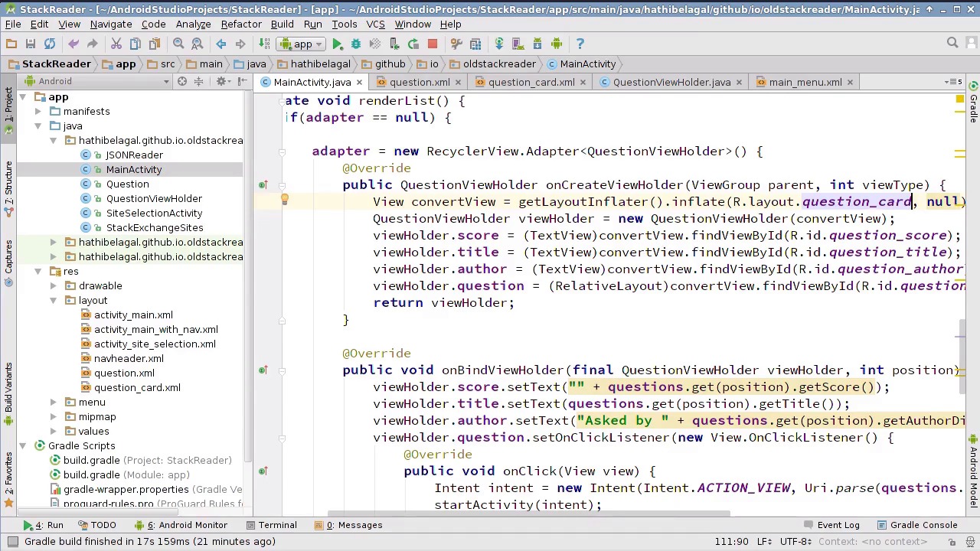This screenshot has height=551, width=980.
Task: Toggle the 1: Project tool window
Action: [8, 105]
